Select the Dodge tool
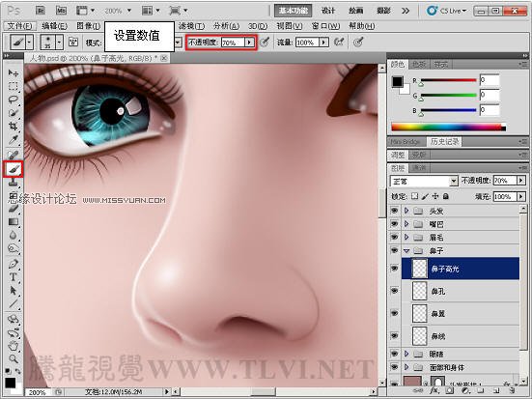The height and width of the screenshot is (399, 532). (14, 248)
